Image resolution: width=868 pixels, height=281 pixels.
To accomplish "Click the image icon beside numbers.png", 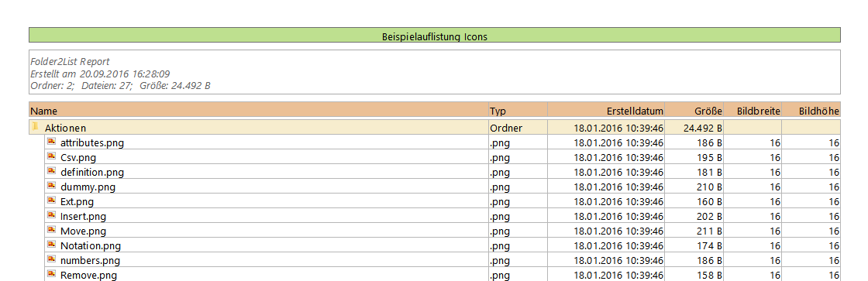I will click(51, 259).
